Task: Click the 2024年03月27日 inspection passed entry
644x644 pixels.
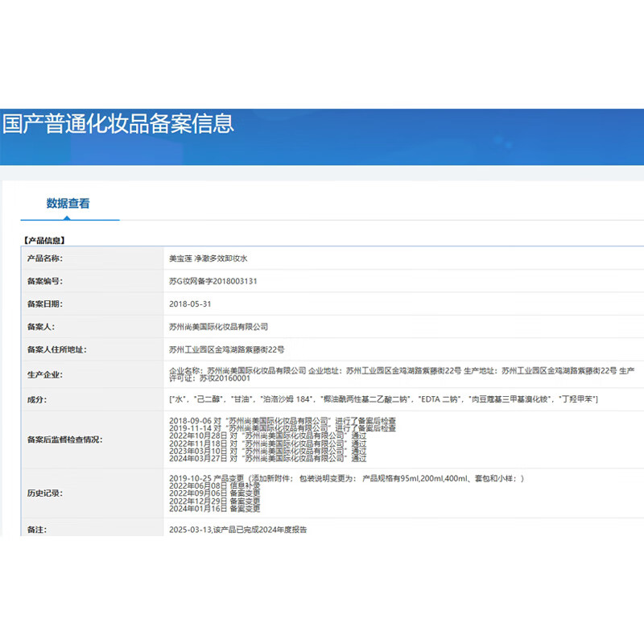Action: click(x=267, y=458)
